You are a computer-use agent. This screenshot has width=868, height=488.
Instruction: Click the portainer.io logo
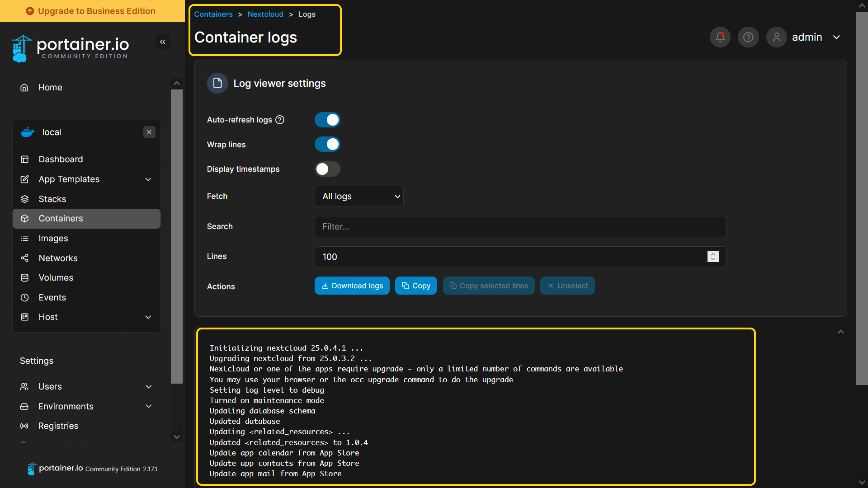point(71,48)
